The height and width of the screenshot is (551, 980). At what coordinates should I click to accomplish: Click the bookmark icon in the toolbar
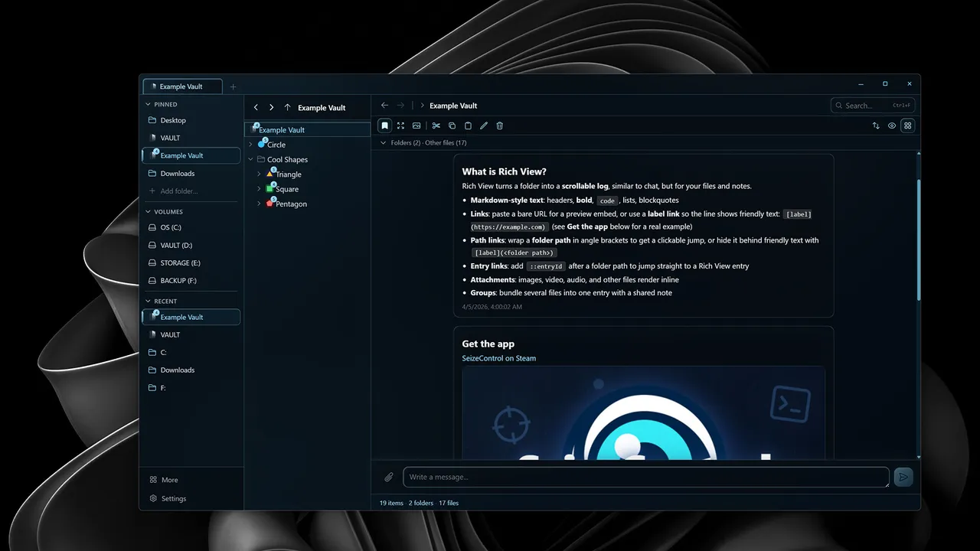click(x=385, y=126)
